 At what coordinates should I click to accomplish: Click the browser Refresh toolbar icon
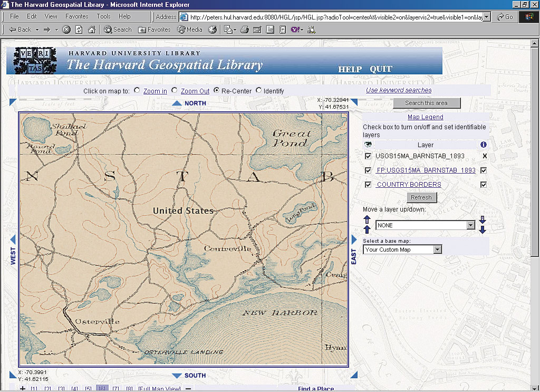pyautogui.click(x=79, y=30)
